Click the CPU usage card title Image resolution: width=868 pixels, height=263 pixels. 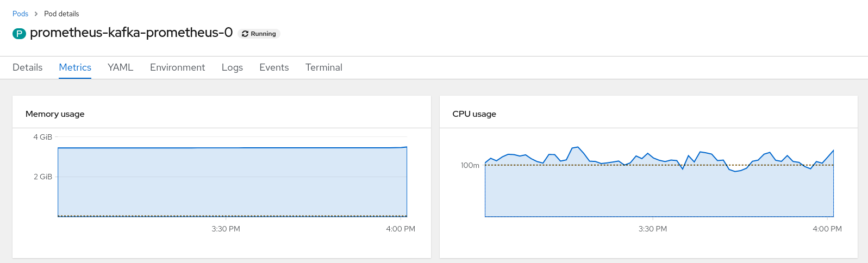point(474,114)
